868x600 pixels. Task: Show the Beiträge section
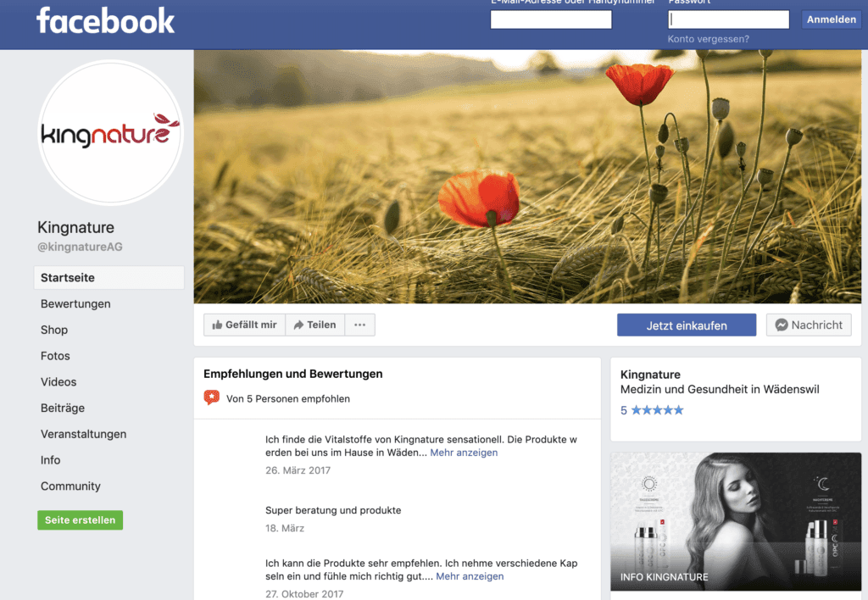(x=63, y=408)
